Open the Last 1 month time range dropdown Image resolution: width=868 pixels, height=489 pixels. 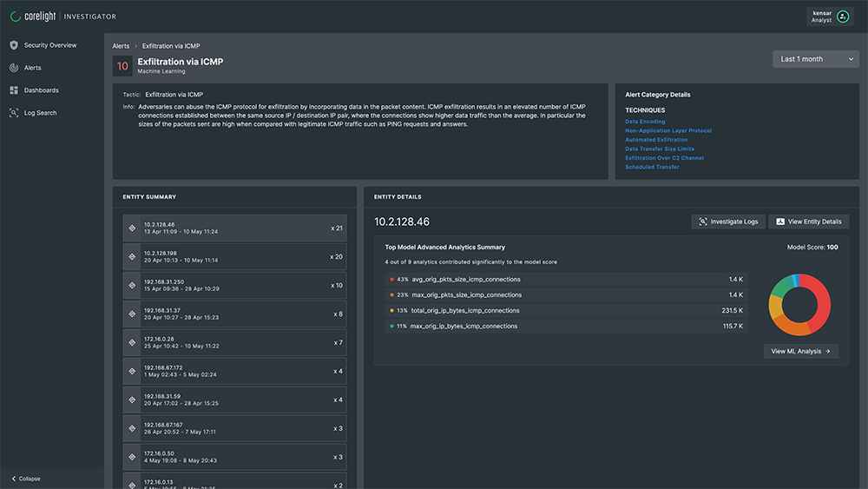[x=816, y=59]
